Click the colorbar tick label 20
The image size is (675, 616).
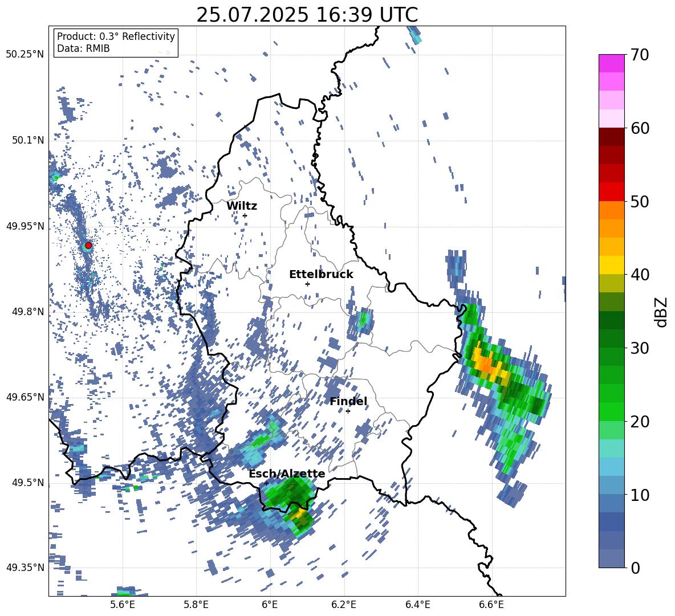pyautogui.click(x=640, y=422)
